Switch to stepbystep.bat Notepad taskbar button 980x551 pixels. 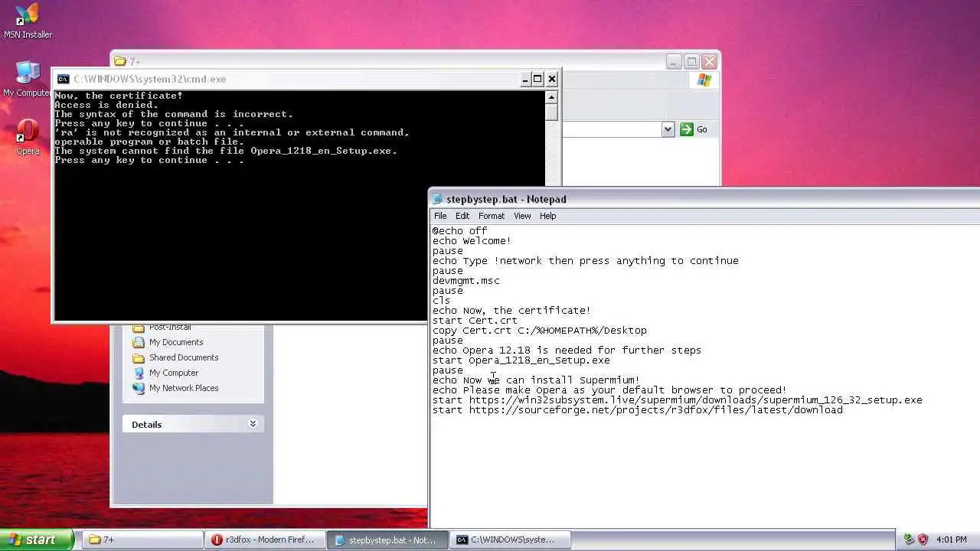tap(387, 540)
